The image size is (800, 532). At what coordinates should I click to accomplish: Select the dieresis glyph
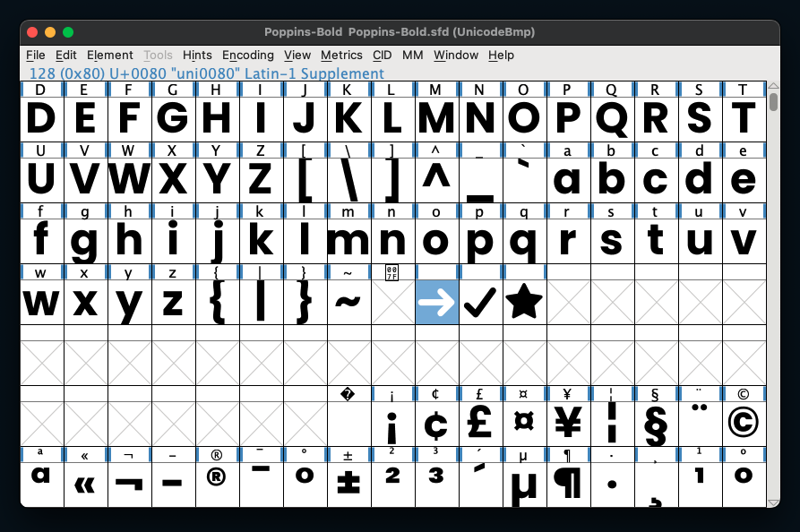point(700,424)
